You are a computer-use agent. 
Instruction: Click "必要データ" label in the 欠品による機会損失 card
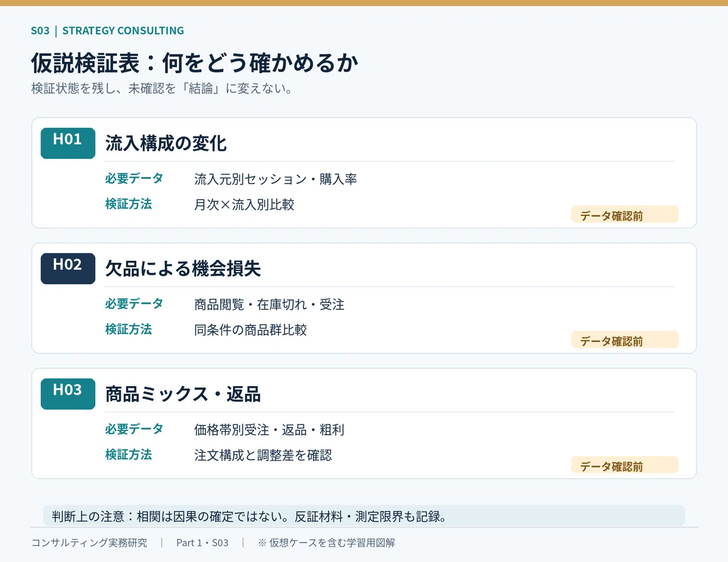pyautogui.click(x=134, y=304)
